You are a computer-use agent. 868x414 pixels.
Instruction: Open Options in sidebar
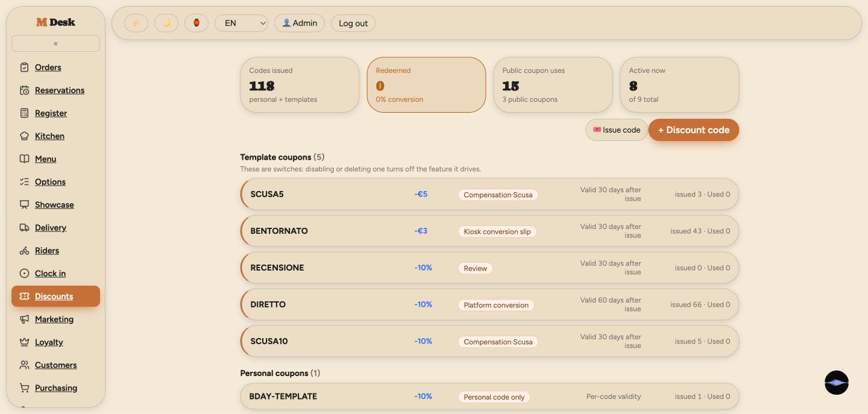pyautogui.click(x=50, y=182)
